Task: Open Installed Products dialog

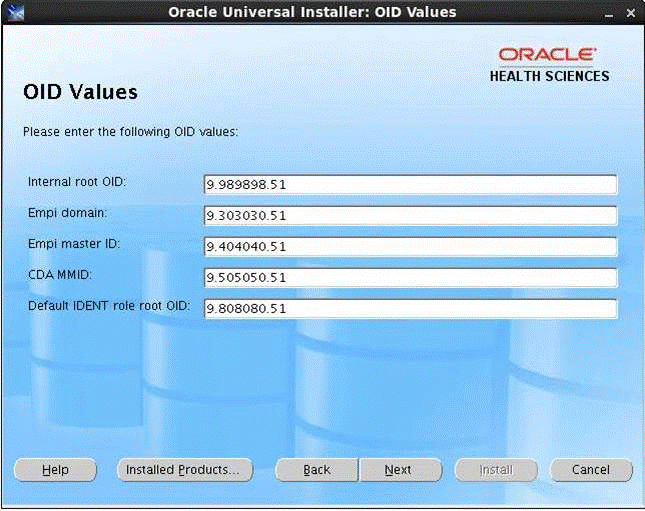Action: click(x=185, y=470)
